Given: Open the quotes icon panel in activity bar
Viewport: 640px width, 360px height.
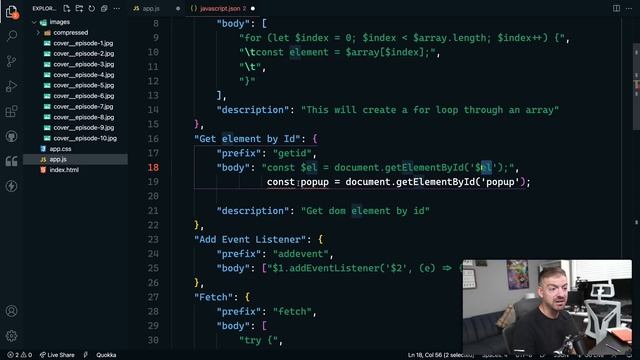Looking at the screenshot, I should pyautogui.click(x=11, y=161).
